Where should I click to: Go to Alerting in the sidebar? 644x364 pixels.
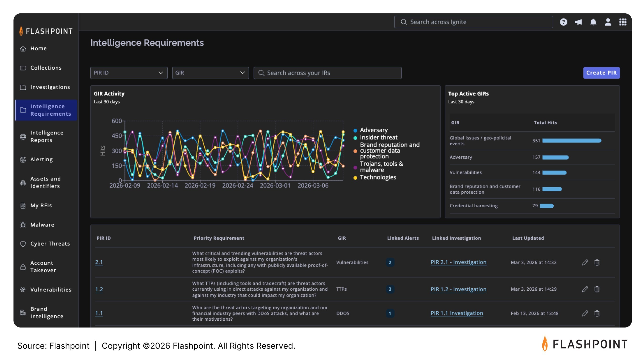click(42, 159)
